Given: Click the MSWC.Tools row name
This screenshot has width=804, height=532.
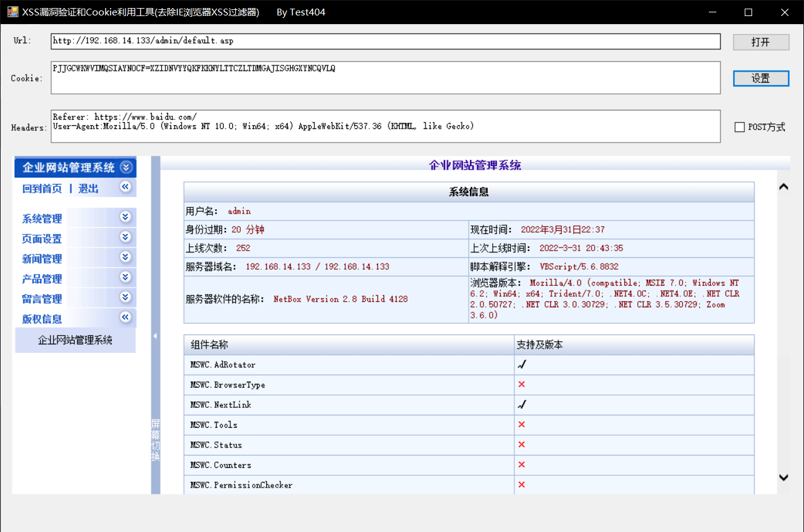Looking at the screenshot, I should coord(214,425).
